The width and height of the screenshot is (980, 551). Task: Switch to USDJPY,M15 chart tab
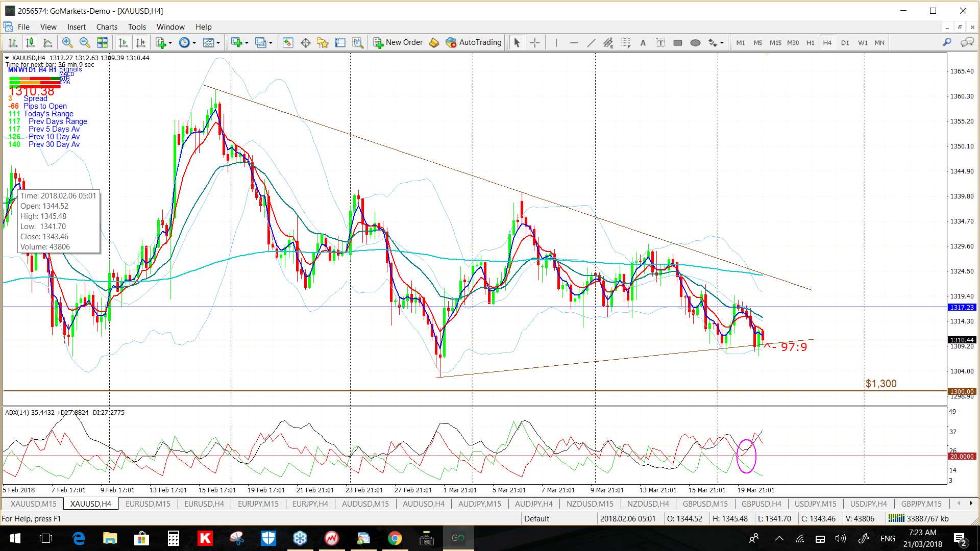tap(815, 504)
